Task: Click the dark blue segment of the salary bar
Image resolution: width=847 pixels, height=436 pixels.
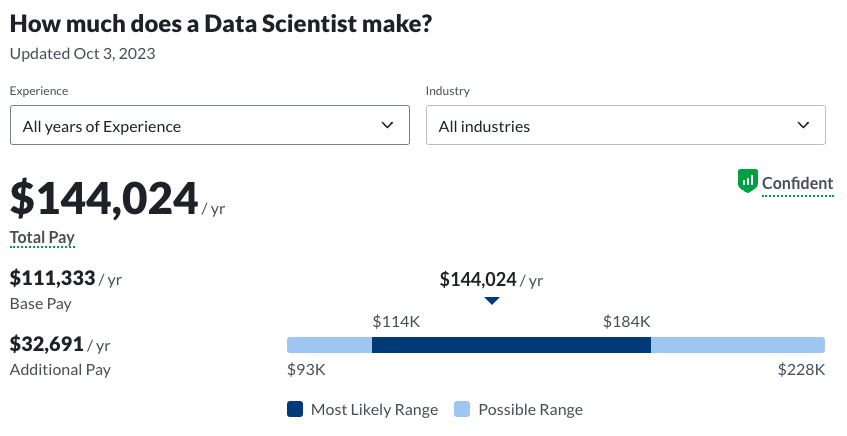Action: point(511,345)
